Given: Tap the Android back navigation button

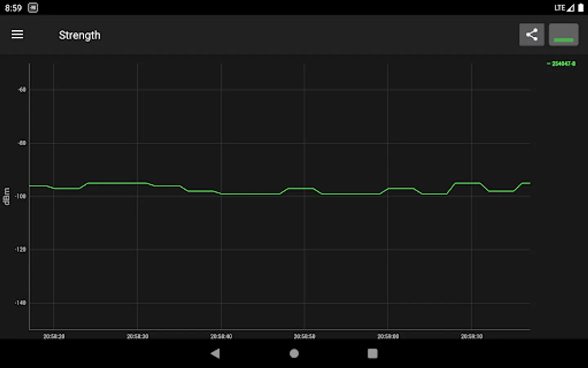Looking at the screenshot, I should 215,353.
